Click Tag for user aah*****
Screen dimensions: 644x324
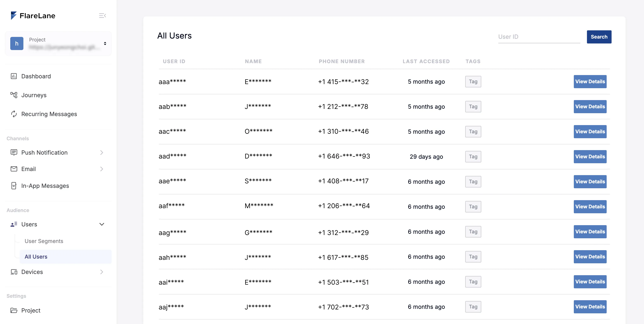[473, 256]
